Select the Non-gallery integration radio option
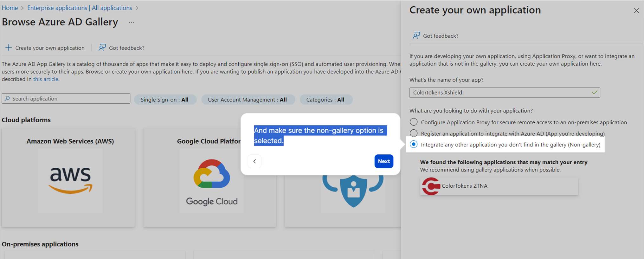 tap(414, 145)
